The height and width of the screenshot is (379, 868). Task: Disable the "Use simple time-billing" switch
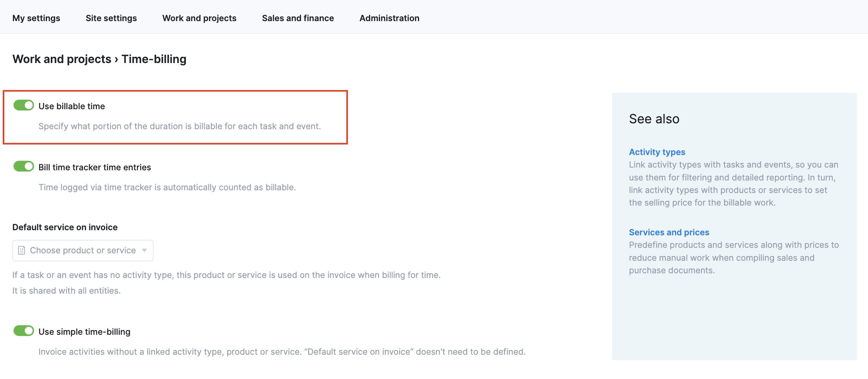(23, 331)
